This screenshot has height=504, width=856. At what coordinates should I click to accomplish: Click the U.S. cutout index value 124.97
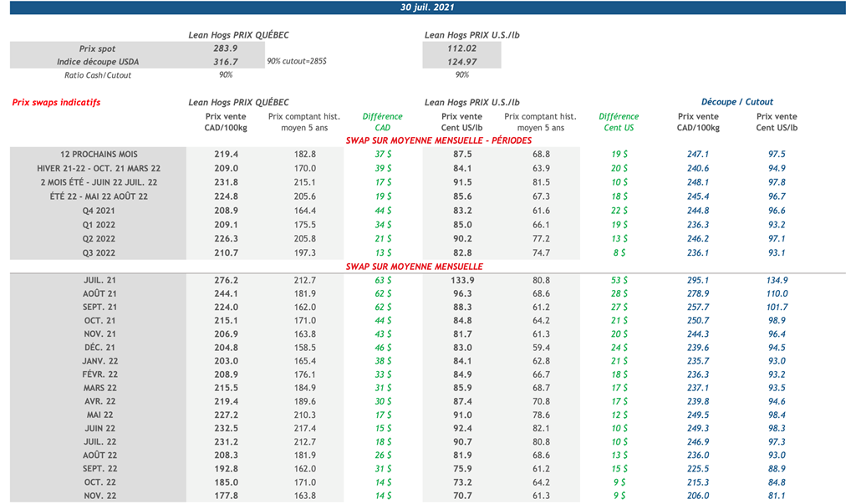pyautogui.click(x=461, y=62)
